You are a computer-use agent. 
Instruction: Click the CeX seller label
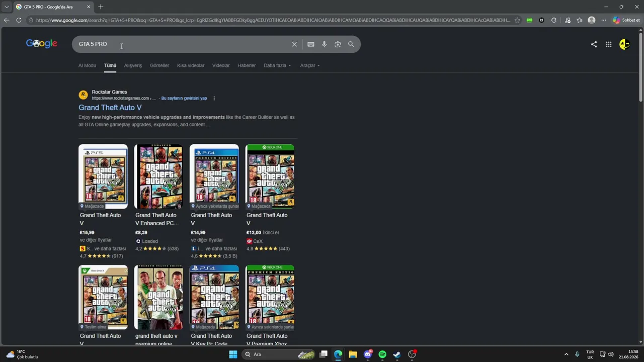pos(258,241)
